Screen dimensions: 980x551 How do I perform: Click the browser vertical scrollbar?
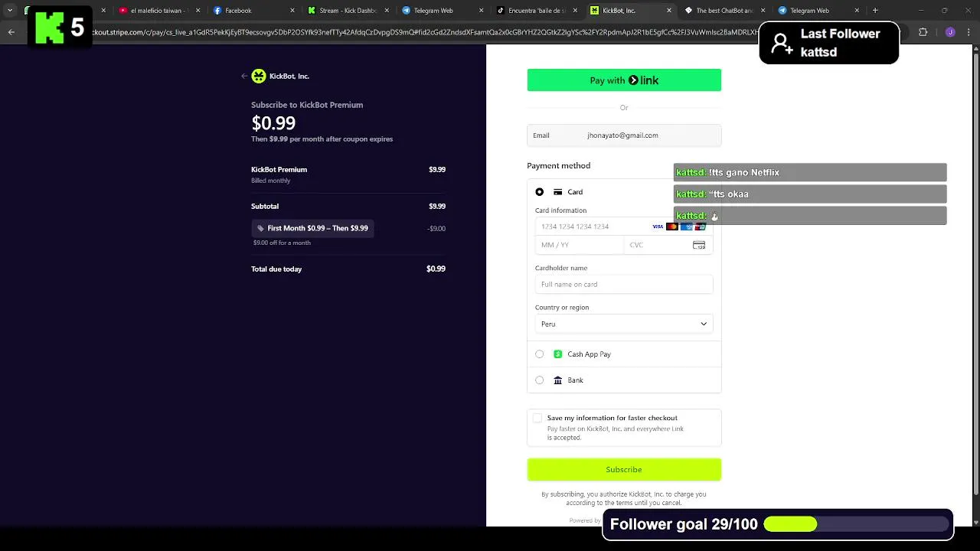pos(975,275)
